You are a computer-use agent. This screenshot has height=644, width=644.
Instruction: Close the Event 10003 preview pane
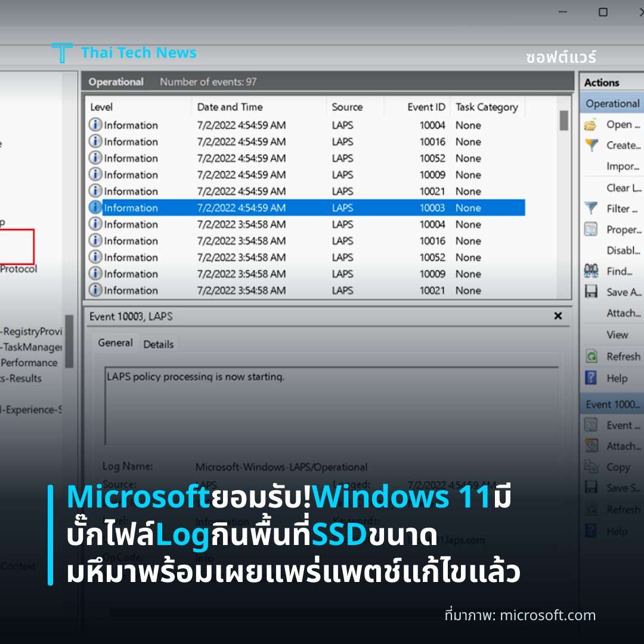pos(558,316)
